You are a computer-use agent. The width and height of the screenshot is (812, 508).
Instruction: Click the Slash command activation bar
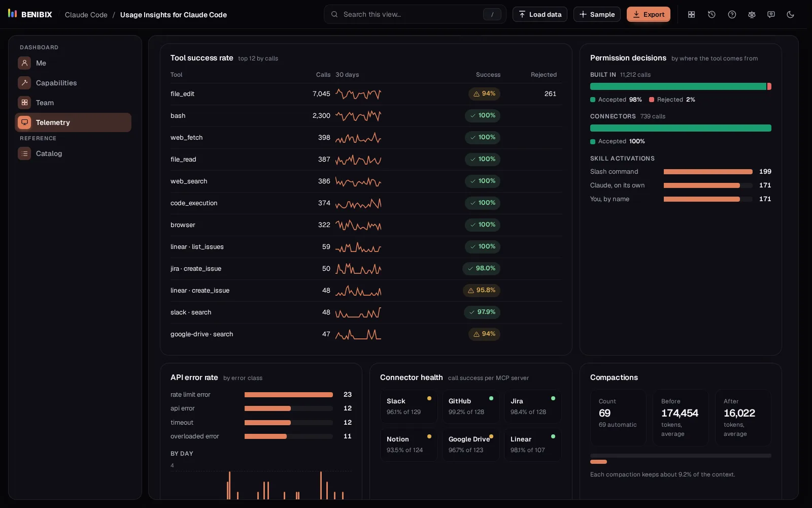[708, 172]
